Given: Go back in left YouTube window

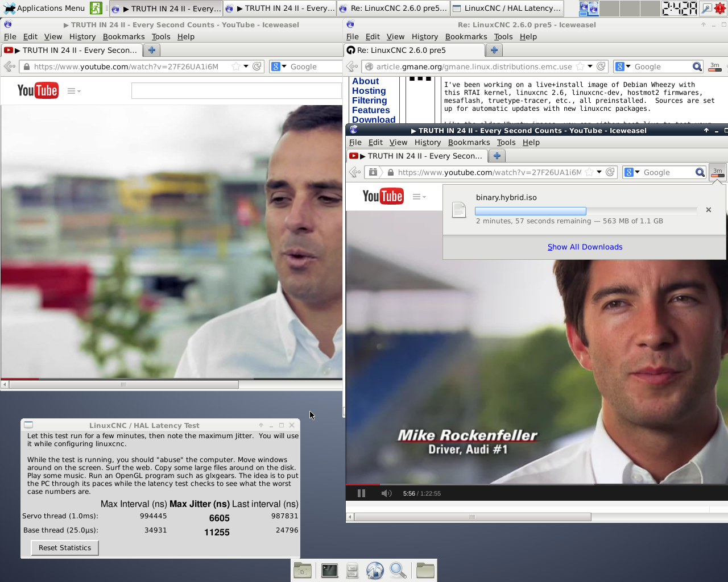Looking at the screenshot, I should pos(9,66).
